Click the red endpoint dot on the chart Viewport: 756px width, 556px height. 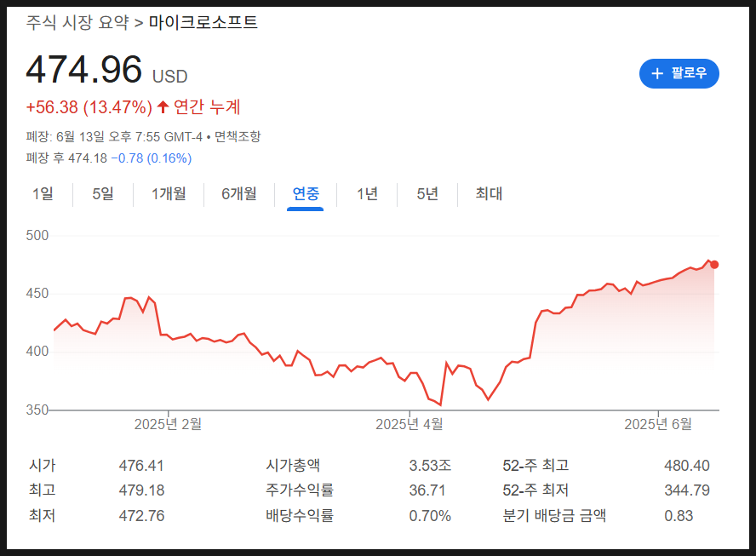(x=714, y=264)
